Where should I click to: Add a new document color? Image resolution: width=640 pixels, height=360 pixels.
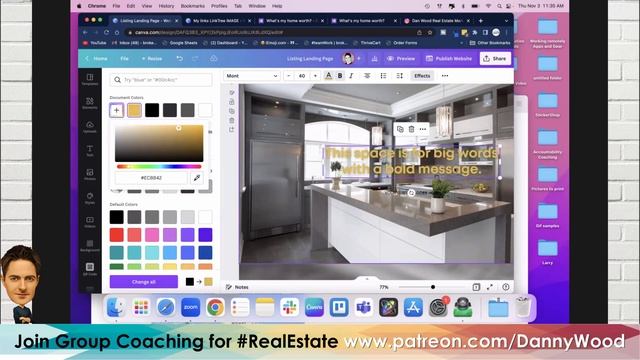(116, 110)
